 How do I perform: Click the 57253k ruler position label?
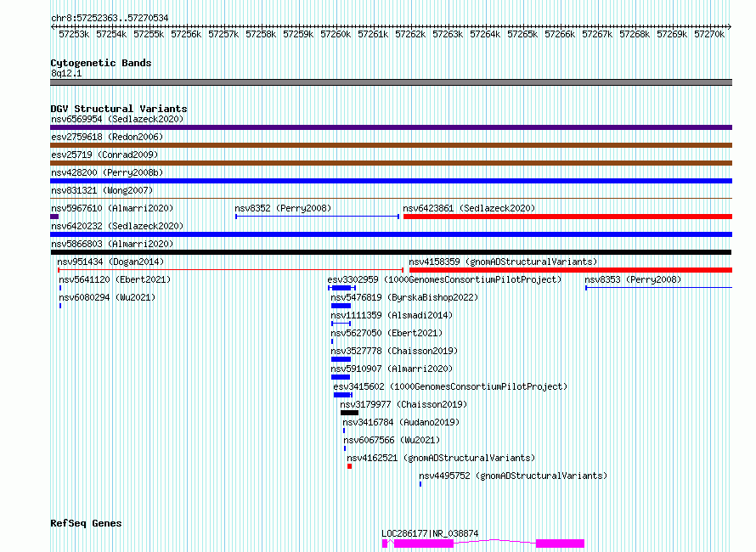click(74, 34)
